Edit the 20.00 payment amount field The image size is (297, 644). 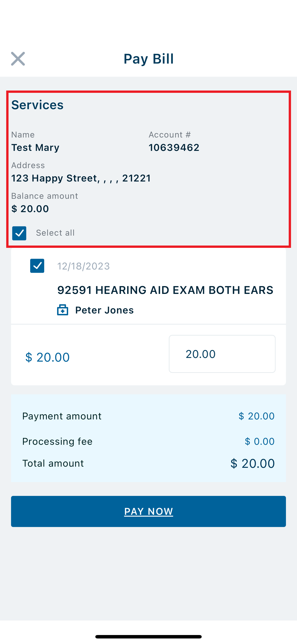click(x=222, y=354)
